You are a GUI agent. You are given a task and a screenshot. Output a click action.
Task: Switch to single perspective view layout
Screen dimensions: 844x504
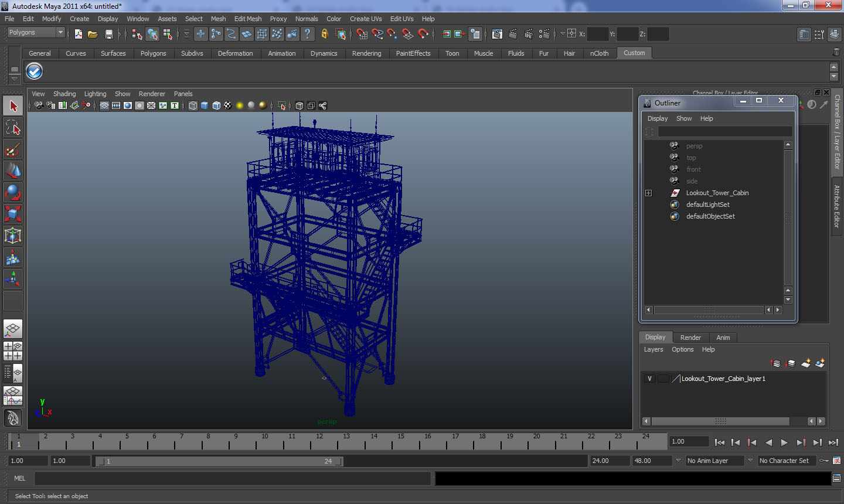pyautogui.click(x=13, y=329)
